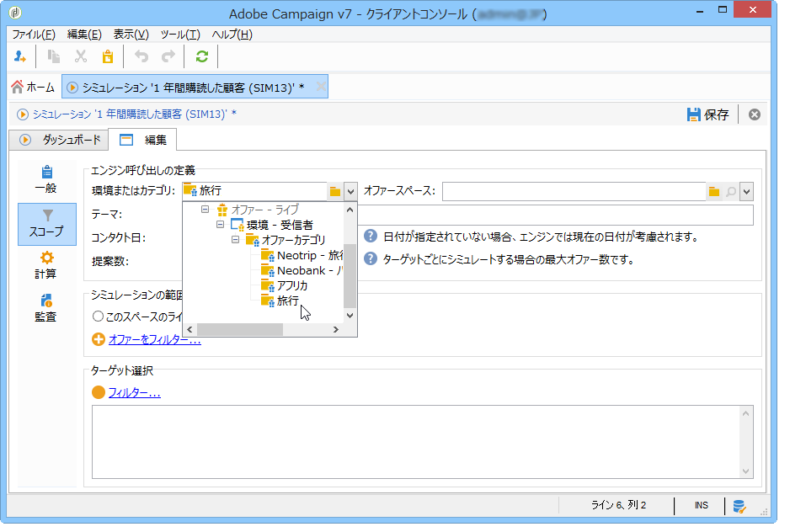Click the tree popup scroll right arrow
This screenshot has width=790, height=532.
coord(336,329)
